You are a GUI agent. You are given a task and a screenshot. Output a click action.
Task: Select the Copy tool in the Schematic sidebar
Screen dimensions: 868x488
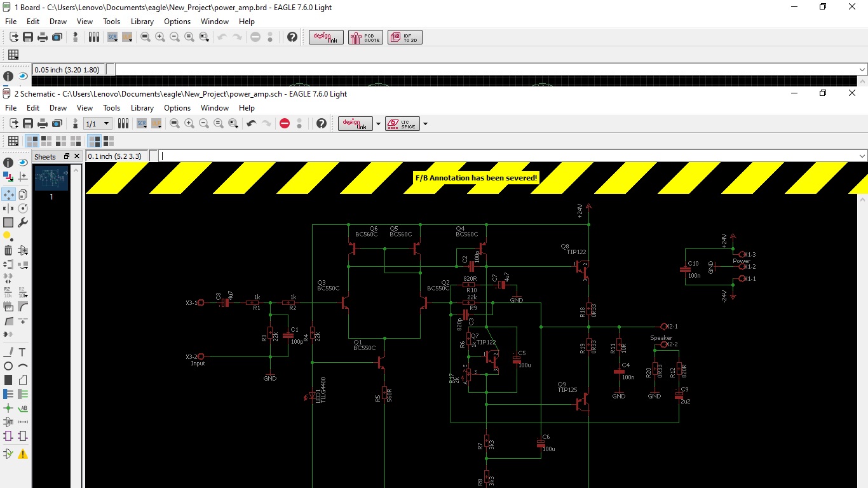pyautogui.click(x=23, y=194)
